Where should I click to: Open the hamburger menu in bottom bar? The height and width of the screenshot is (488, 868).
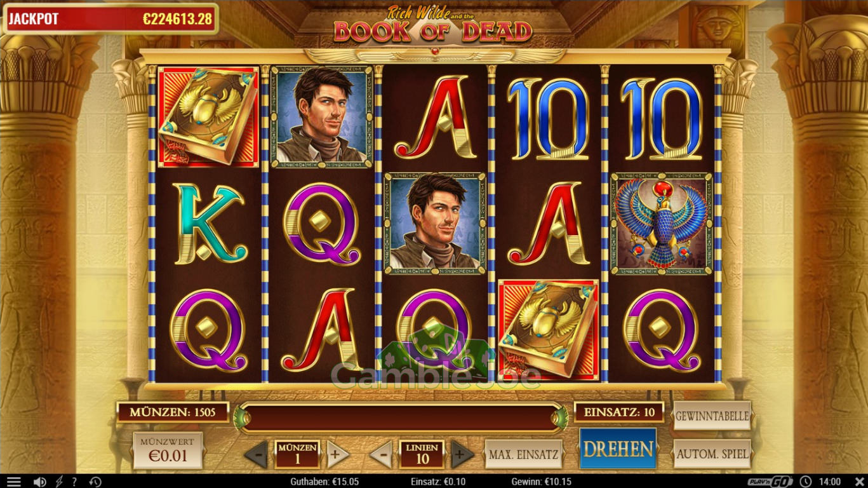point(13,482)
